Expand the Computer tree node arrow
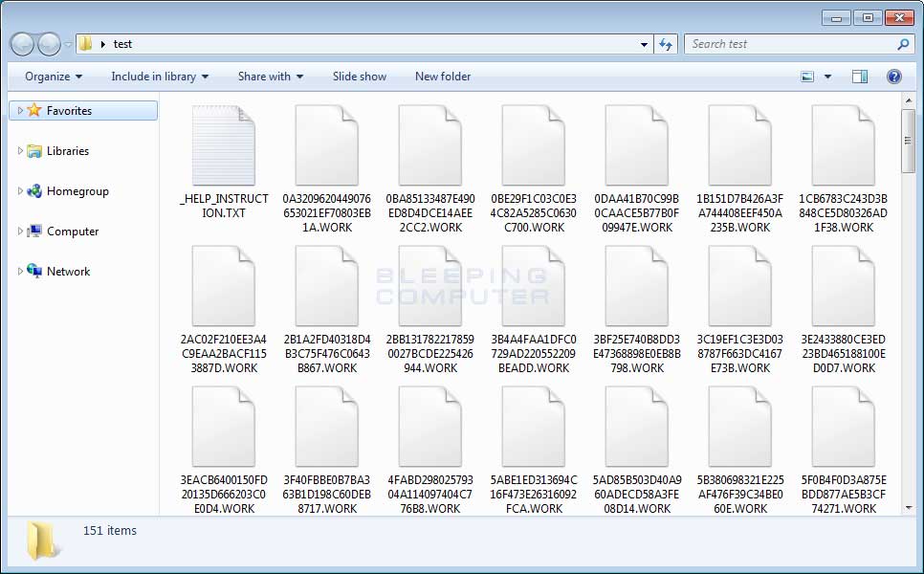 pos(20,231)
